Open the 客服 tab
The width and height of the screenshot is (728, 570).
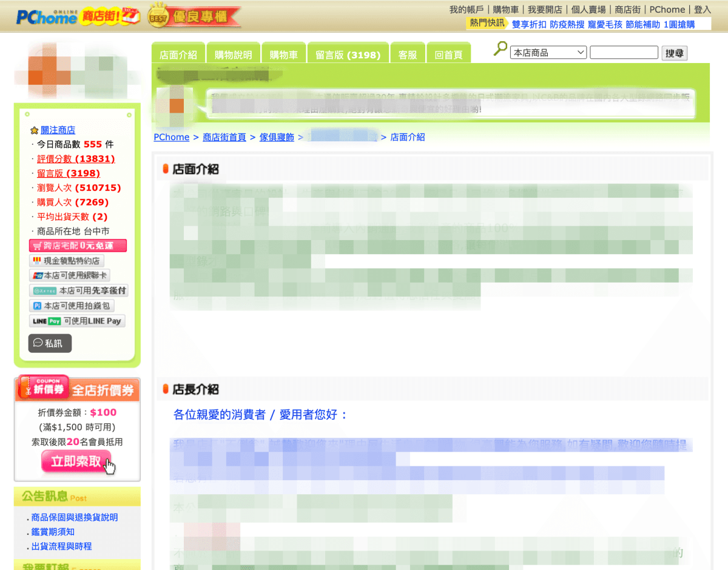[408, 53]
